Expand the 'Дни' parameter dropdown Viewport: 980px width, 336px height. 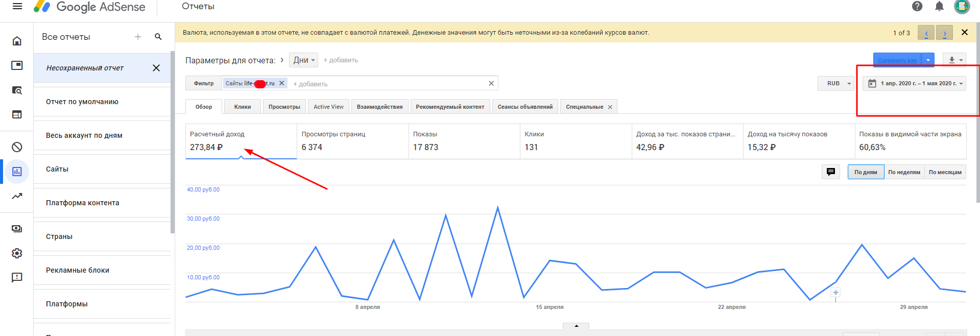pos(304,60)
